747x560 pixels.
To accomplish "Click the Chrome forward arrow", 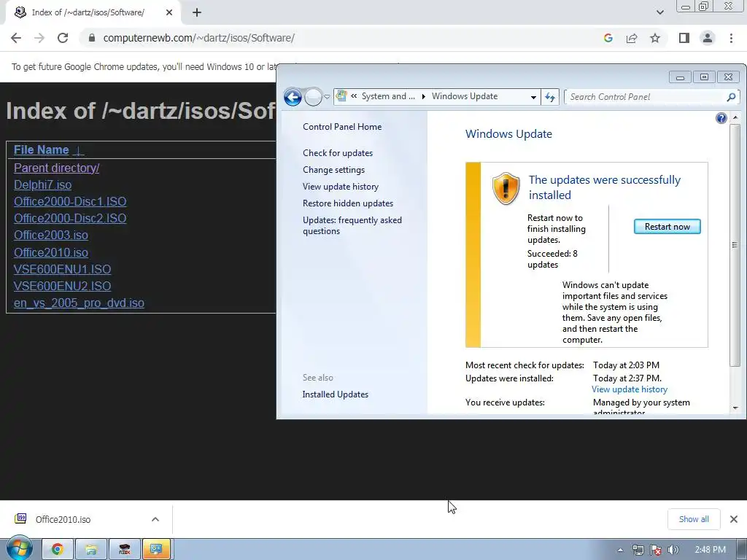I will (x=39, y=38).
